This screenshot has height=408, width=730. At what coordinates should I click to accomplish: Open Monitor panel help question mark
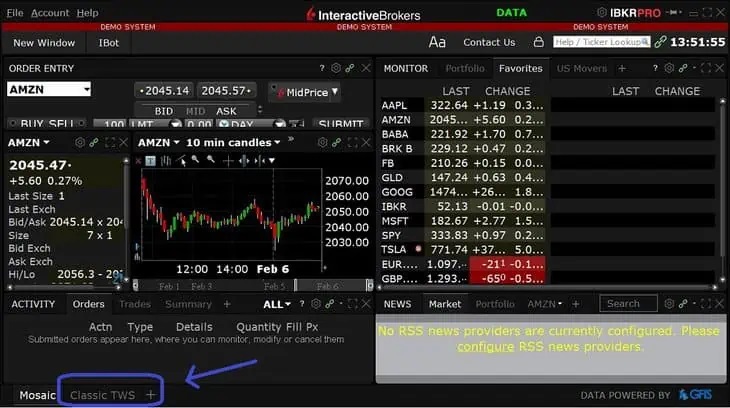[655, 68]
